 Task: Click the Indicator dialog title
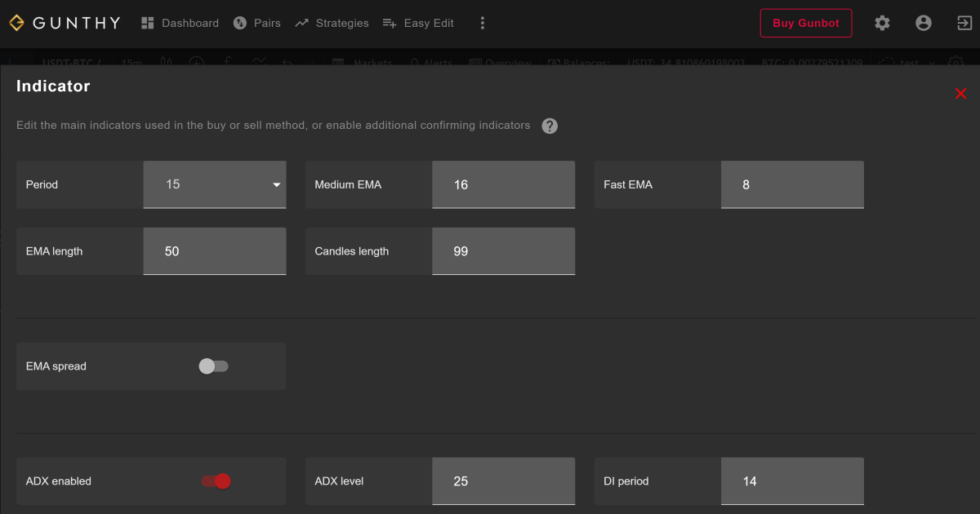pyautogui.click(x=53, y=86)
